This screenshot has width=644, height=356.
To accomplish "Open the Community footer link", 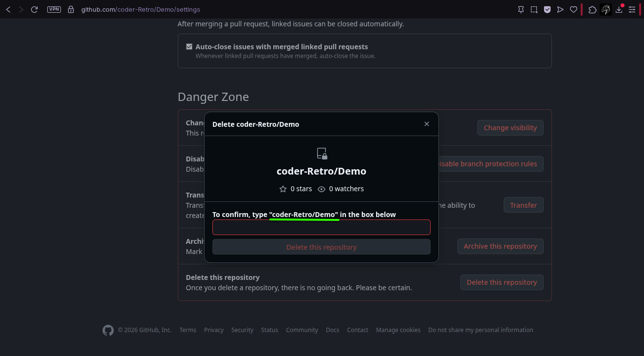I will pyautogui.click(x=302, y=330).
